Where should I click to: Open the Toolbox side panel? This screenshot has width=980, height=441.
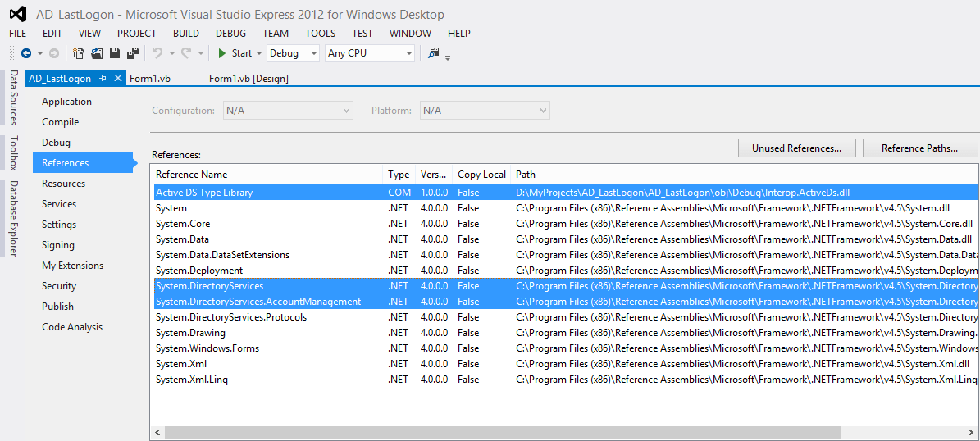coord(13,153)
